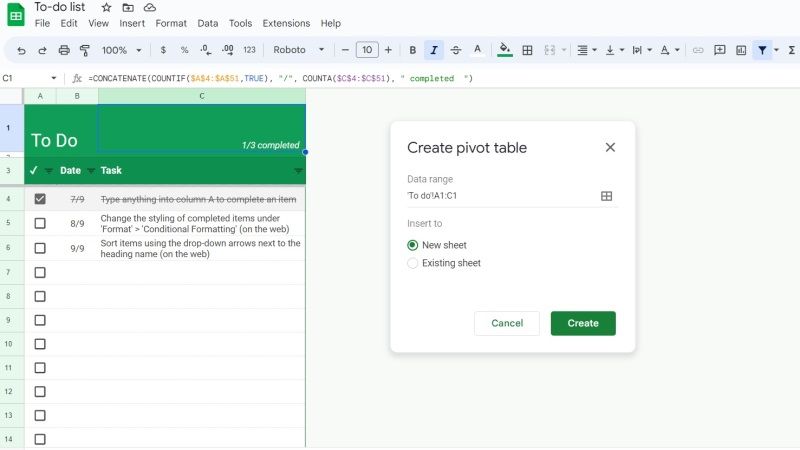Check the box for the 9/9 task
Viewport: 800px width, 450px height.
[x=40, y=248]
